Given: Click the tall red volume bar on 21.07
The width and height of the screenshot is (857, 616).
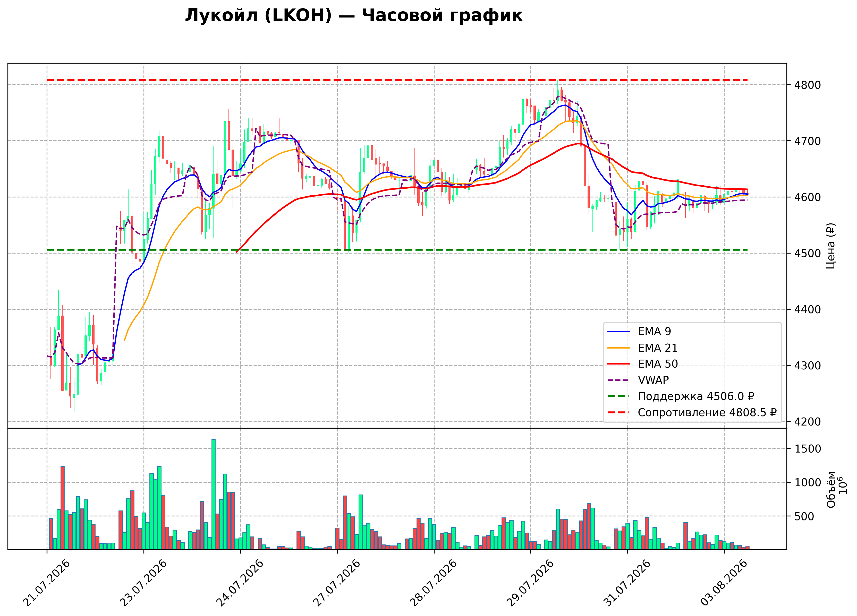Looking at the screenshot, I should [x=62, y=508].
